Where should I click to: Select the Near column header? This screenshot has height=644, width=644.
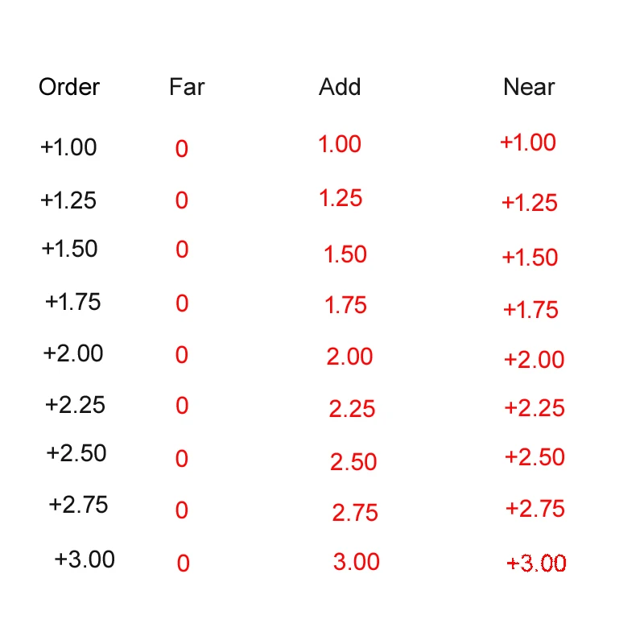tap(529, 87)
